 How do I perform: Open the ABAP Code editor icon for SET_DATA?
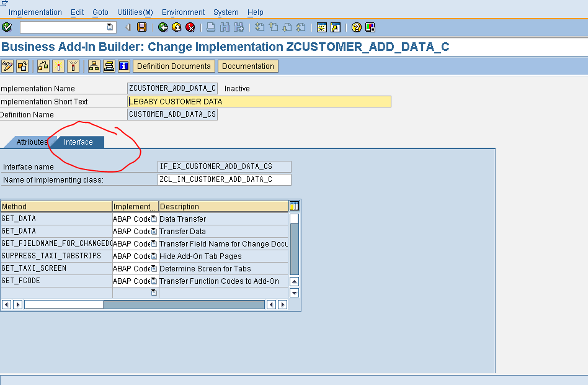(x=154, y=219)
